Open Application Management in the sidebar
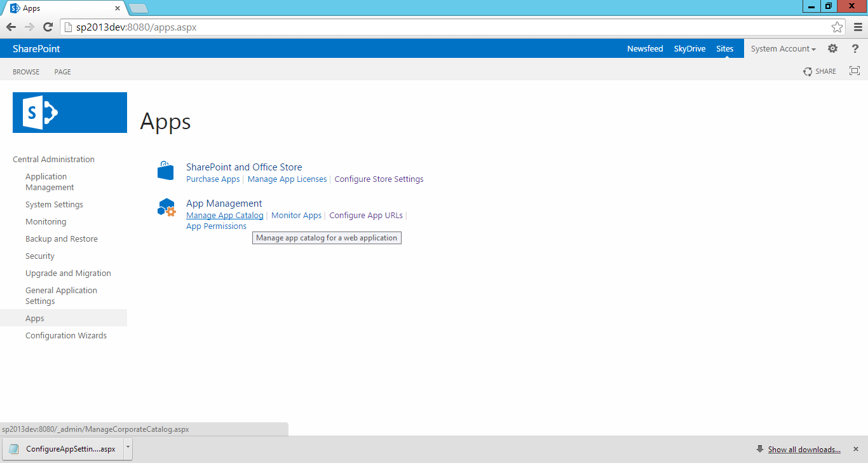 50,182
